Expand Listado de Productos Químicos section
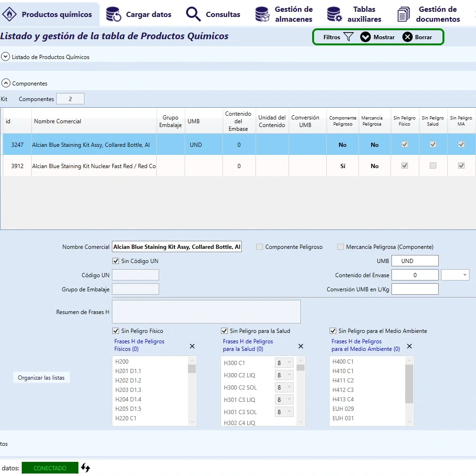The width and height of the screenshot is (476, 476). pyautogui.click(x=6, y=57)
